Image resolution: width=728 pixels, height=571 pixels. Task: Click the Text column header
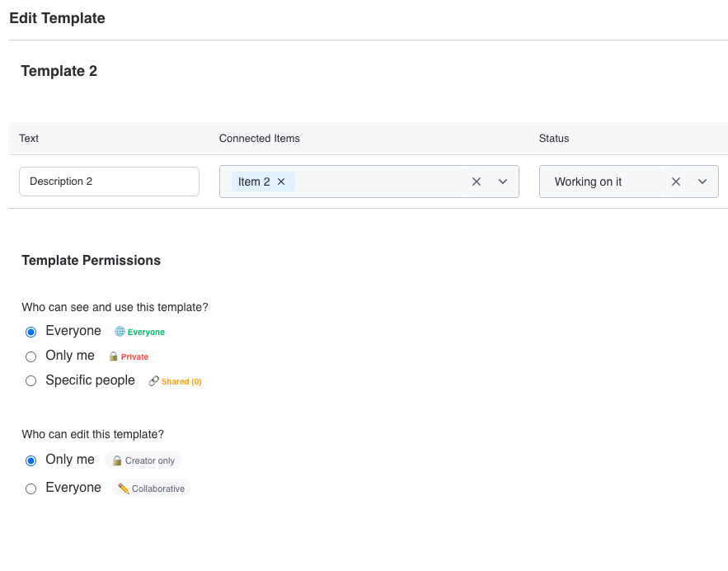29,139
